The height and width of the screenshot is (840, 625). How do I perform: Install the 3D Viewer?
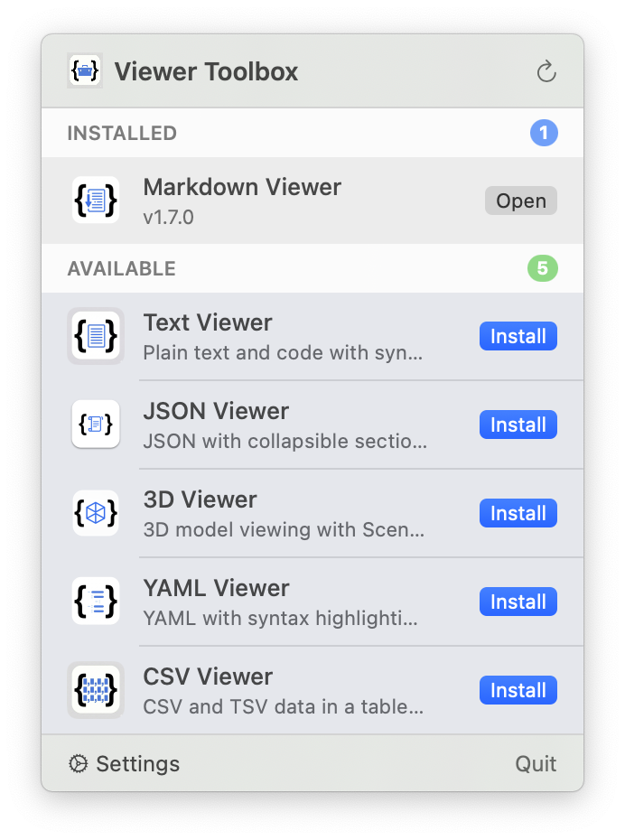click(518, 513)
